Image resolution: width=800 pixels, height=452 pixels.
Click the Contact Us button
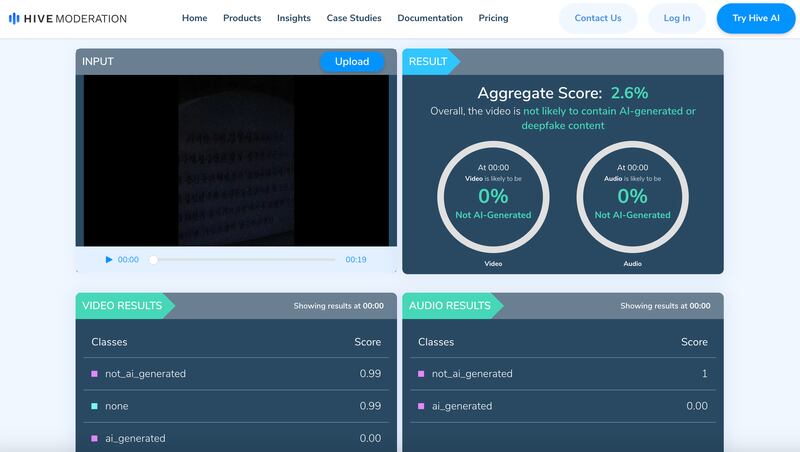pos(597,18)
